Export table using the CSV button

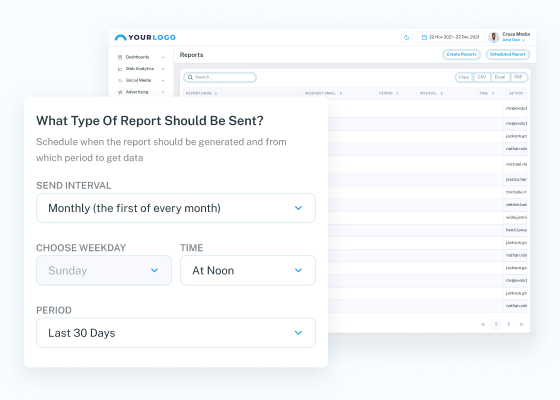click(482, 77)
